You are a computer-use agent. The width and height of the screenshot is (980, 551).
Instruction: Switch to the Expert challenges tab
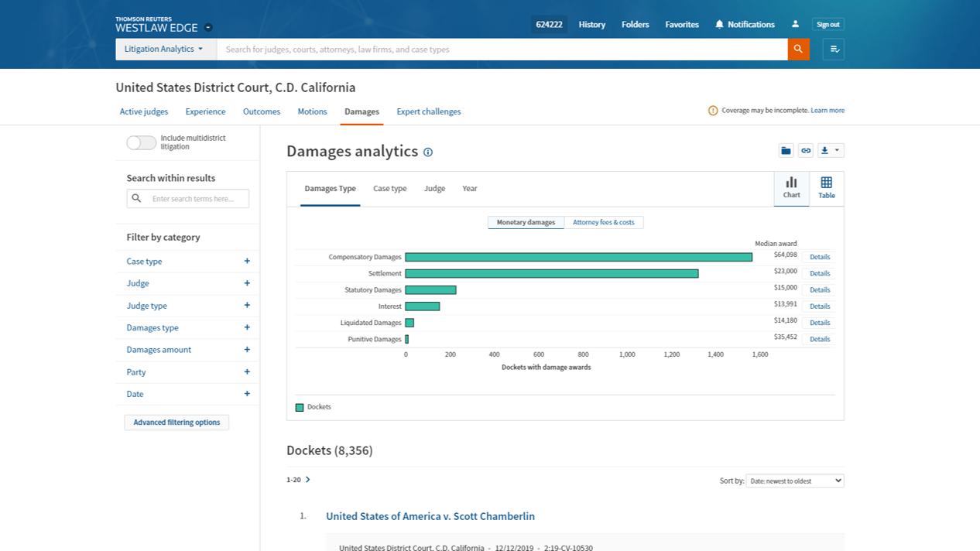click(428, 111)
